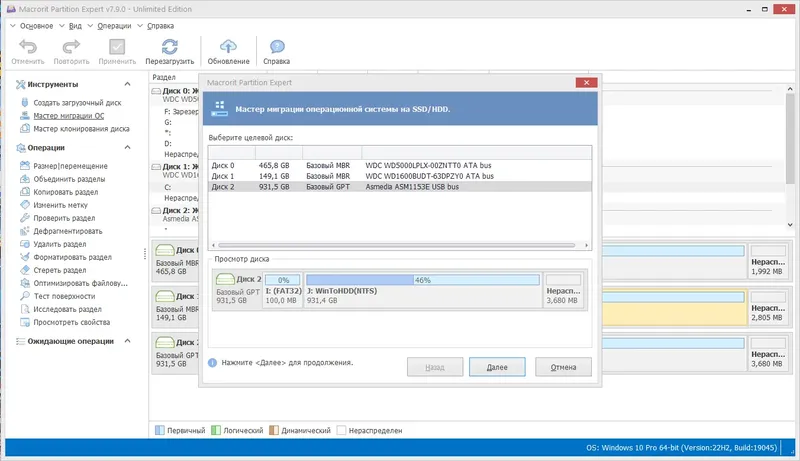Open the Вид menu

pos(75,25)
